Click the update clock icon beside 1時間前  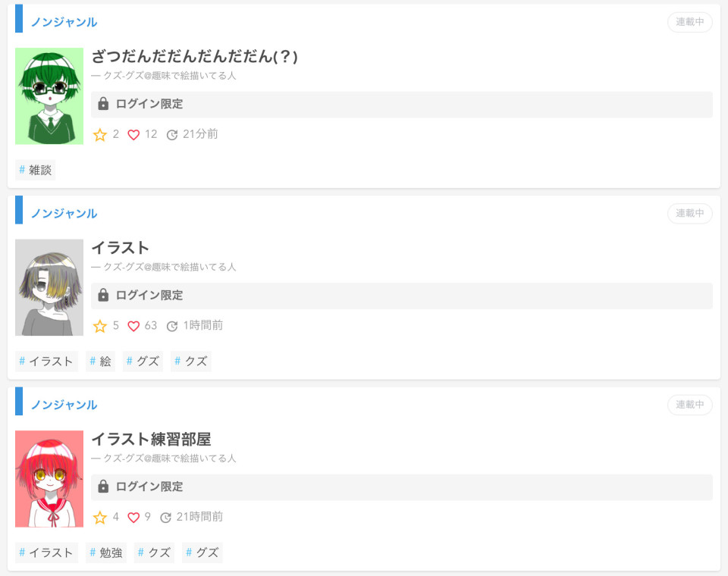pyautogui.click(x=172, y=327)
